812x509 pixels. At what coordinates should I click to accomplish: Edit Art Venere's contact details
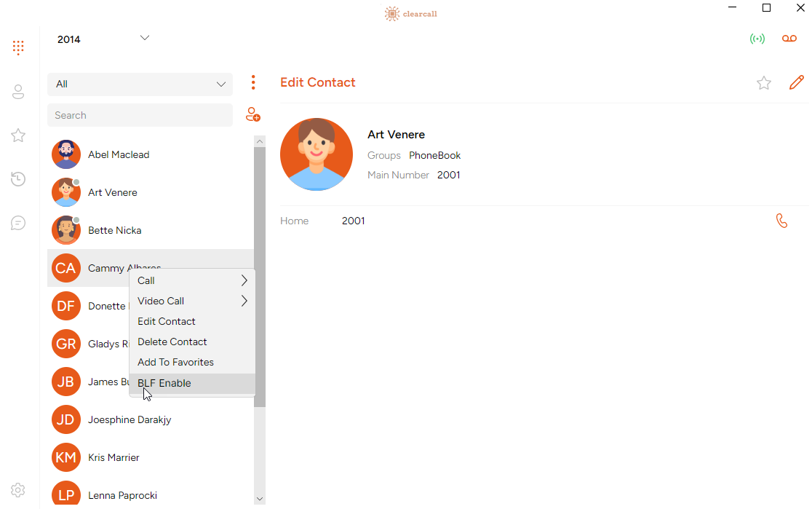(797, 82)
